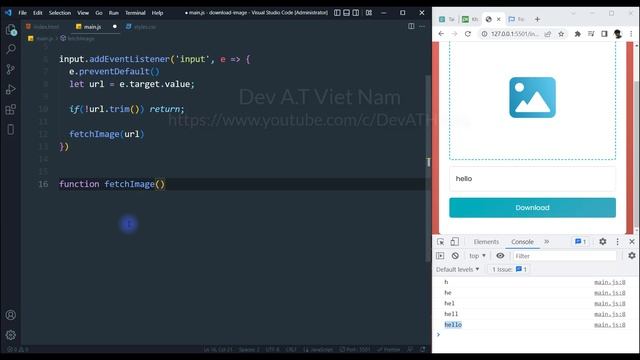This screenshot has width=640, height=360.
Task: Clear the console
Action: 455,256
